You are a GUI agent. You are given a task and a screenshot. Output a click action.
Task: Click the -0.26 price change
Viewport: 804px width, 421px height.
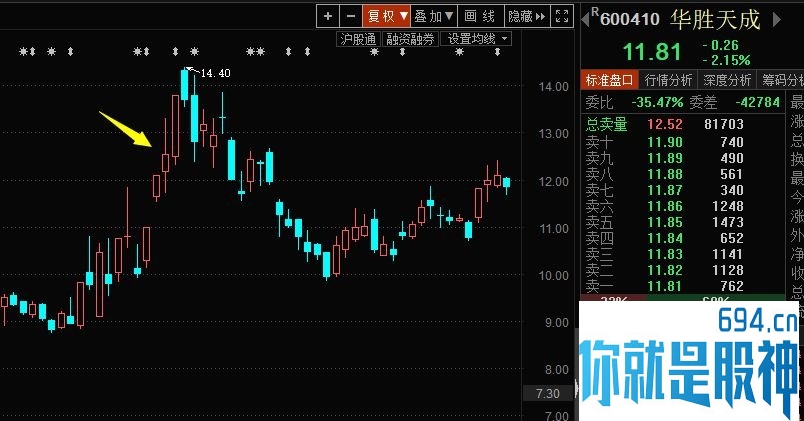tap(720, 45)
